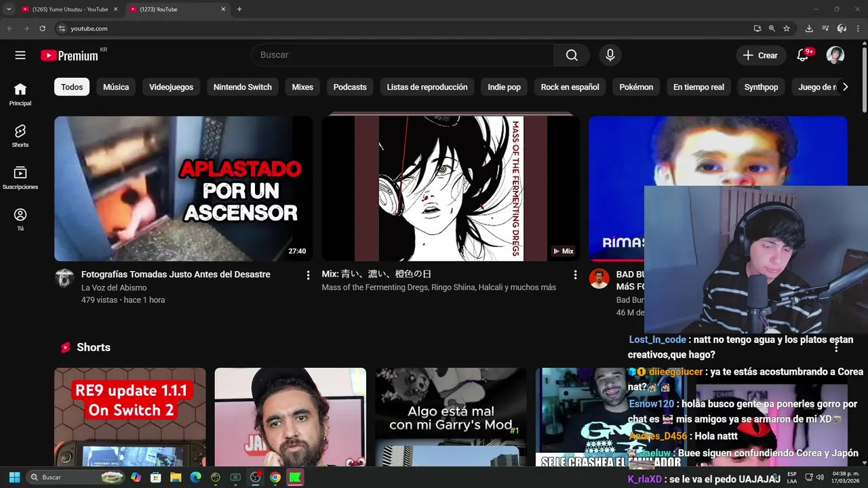Open the YouTube hamburger guide menu
Screen dimensions: 868x488
tap(20, 56)
